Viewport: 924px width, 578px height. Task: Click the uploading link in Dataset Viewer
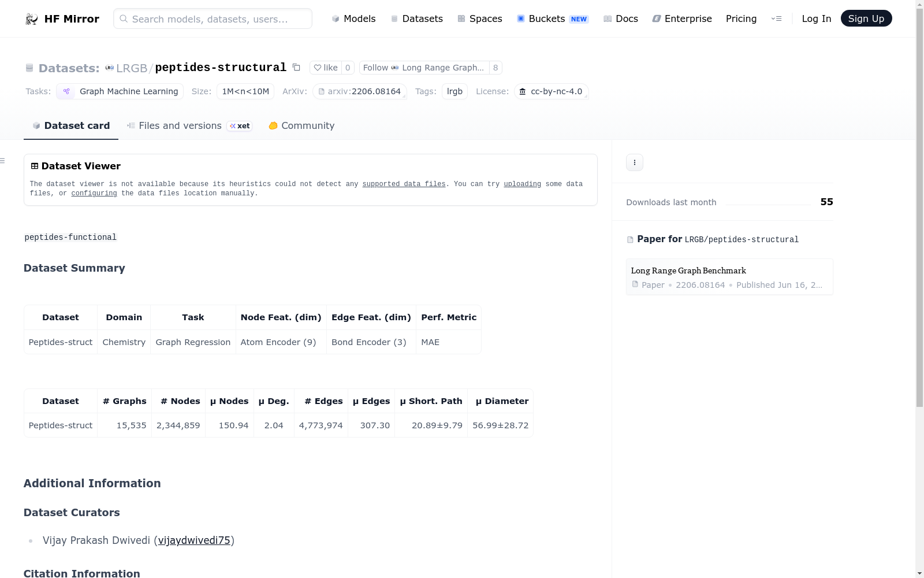[523, 184]
